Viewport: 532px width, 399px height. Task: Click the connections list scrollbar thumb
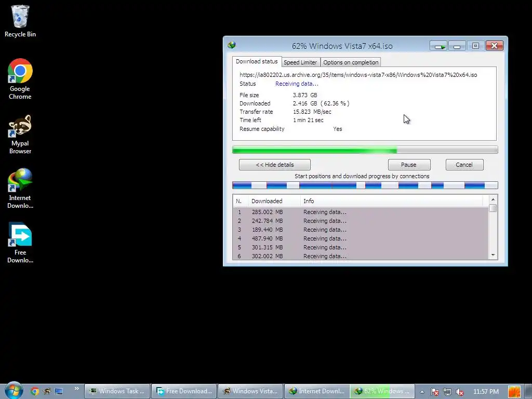(x=493, y=208)
